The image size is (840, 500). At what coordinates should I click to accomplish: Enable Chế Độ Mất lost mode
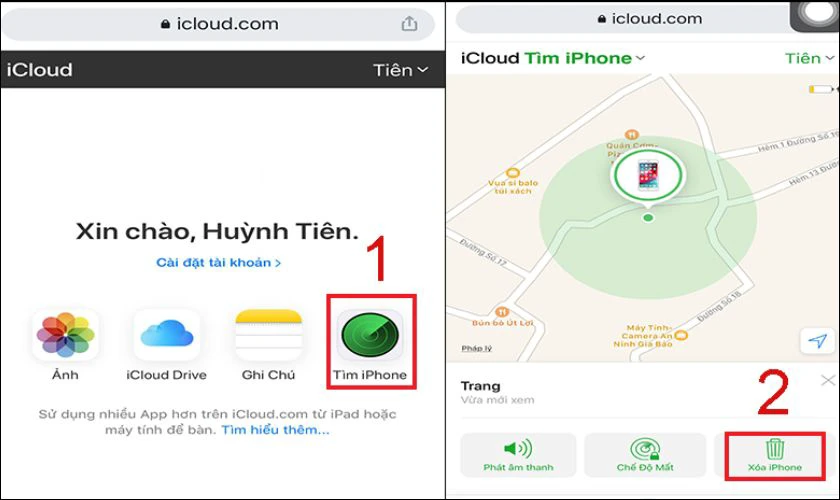(645, 455)
